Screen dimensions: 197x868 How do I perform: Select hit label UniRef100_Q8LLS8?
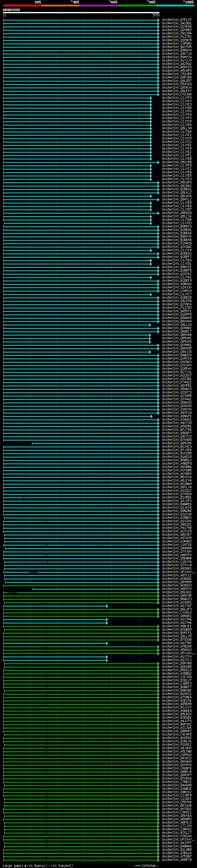click(x=176, y=128)
